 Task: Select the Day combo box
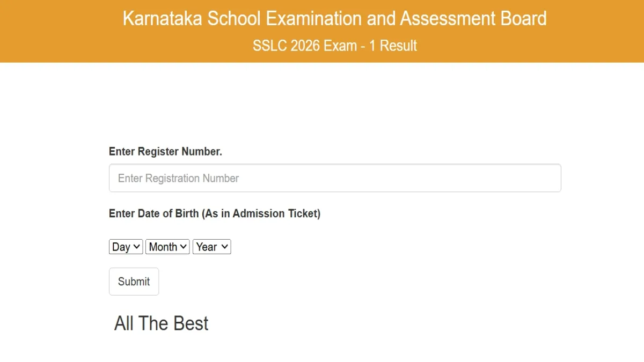coord(125,247)
